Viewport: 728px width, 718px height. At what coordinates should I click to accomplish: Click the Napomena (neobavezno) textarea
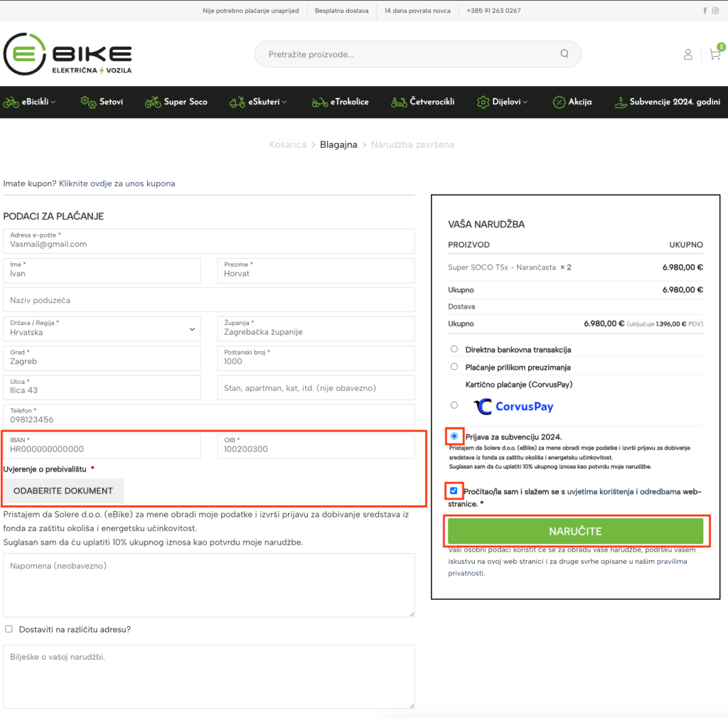pos(209,585)
